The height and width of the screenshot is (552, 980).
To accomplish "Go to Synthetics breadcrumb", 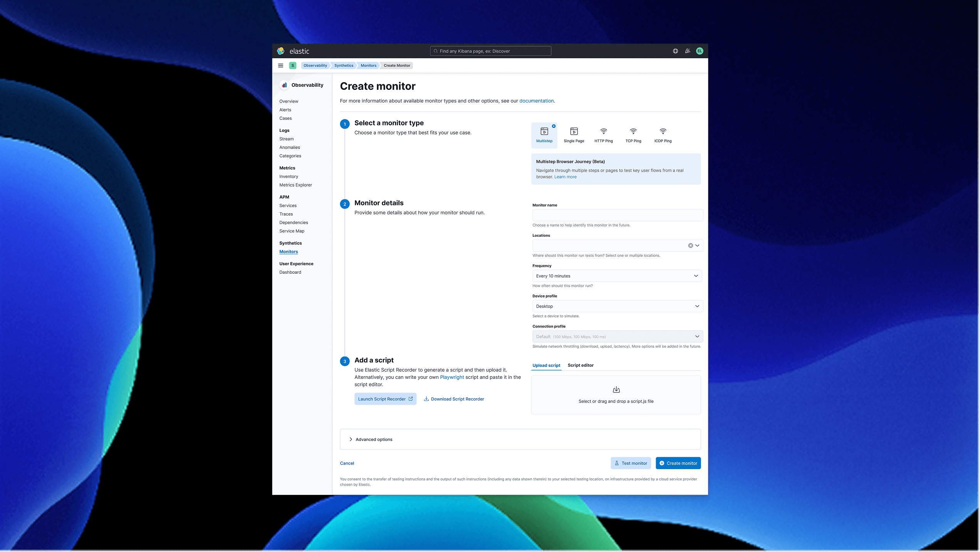I will 344,66.
